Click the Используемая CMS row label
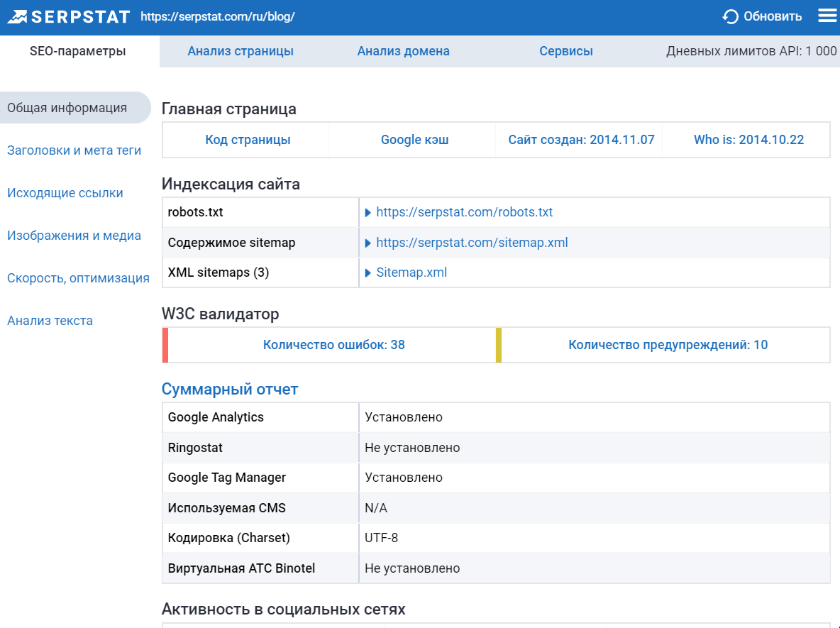The width and height of the screenshot is (840, 628). coord(226,508)
